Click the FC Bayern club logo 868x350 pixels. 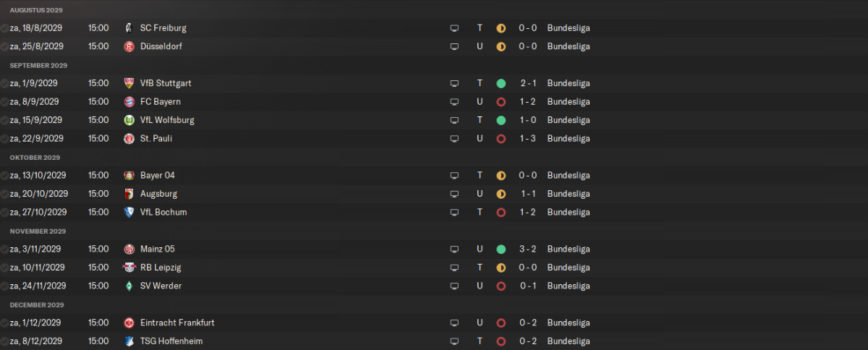[129, 102]
